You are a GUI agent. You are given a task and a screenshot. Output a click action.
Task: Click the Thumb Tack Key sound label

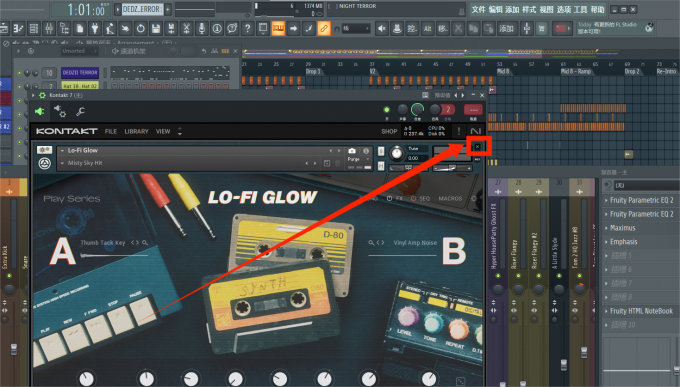(103, 243)
